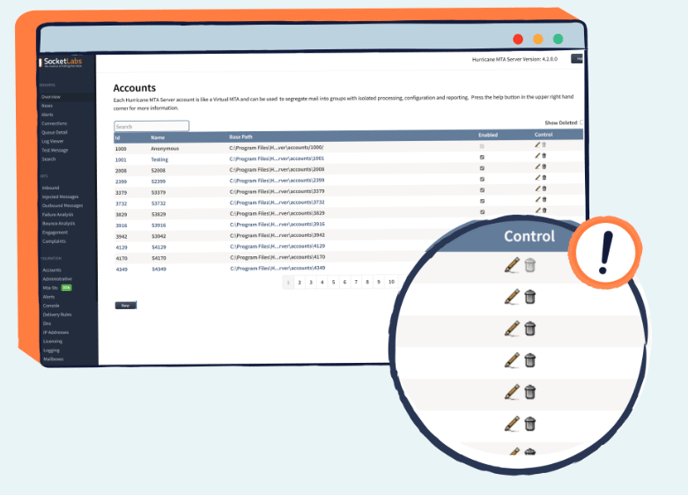Viewport: 688px width, 495px height.
Task: Go to page 2 of accounts
Action: (x=299, y=283)
